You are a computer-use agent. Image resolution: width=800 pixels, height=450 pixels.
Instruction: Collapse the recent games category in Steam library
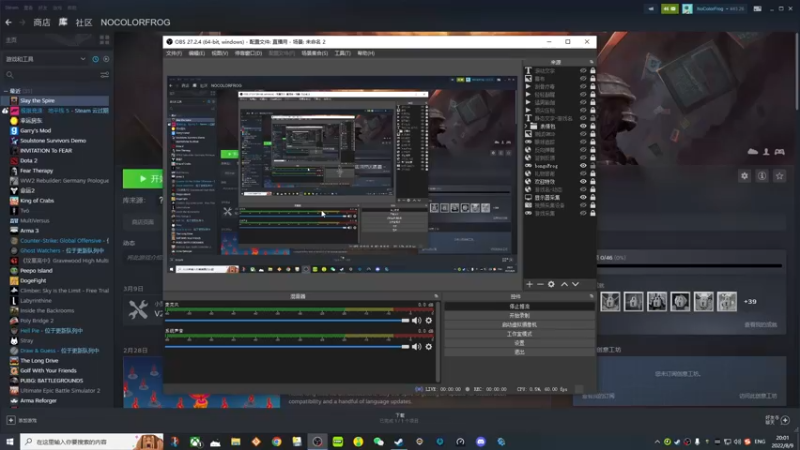click(x=6, y=91)
